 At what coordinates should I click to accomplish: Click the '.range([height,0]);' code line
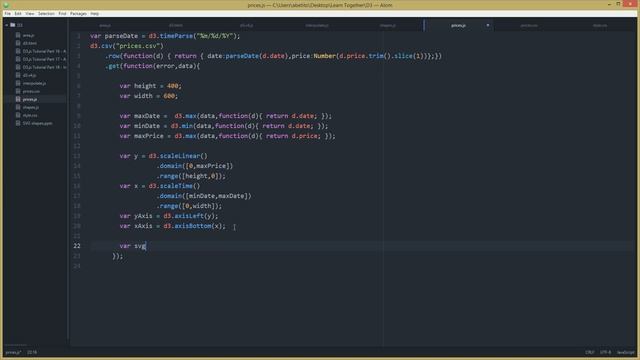(191, 176)
